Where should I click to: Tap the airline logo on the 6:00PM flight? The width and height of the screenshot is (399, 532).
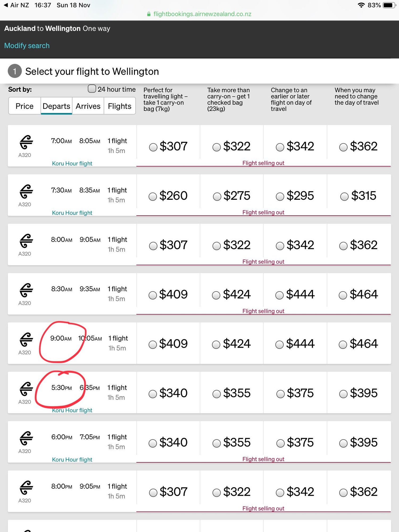pos(26,438)
